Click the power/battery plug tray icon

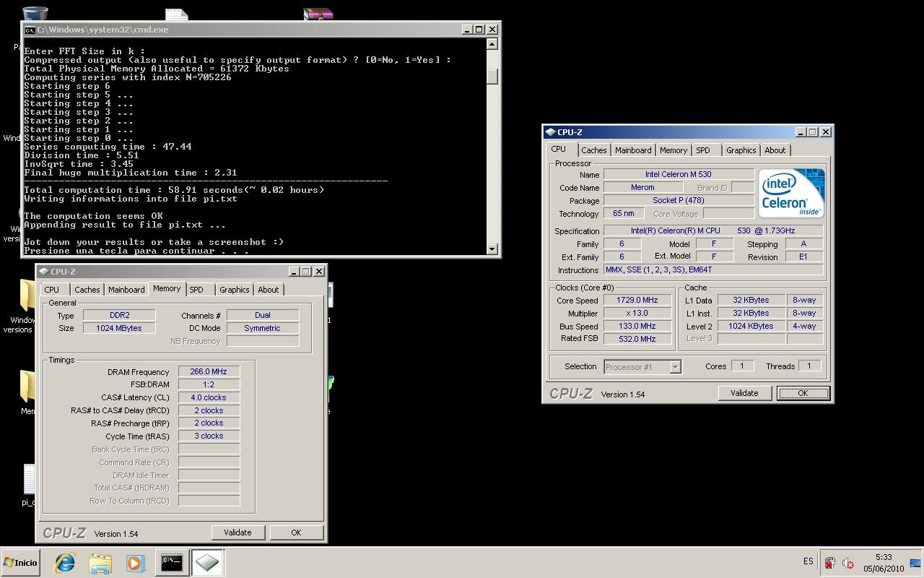830,563
